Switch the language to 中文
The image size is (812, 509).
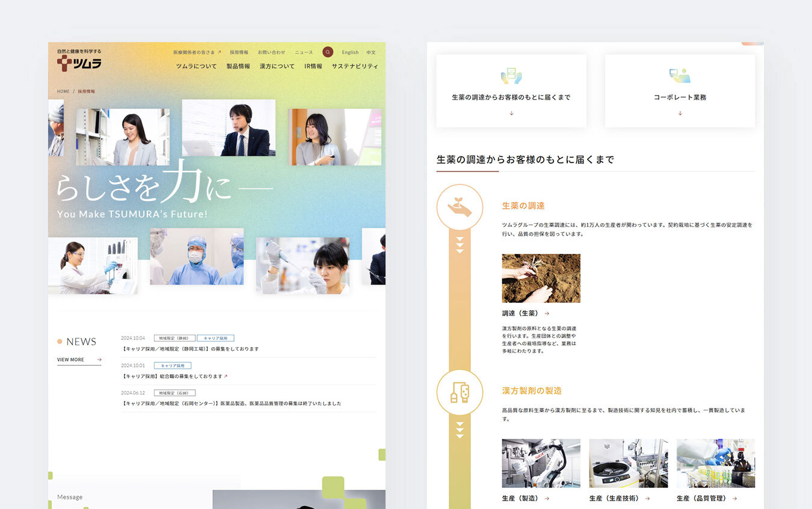pos(371,52)
